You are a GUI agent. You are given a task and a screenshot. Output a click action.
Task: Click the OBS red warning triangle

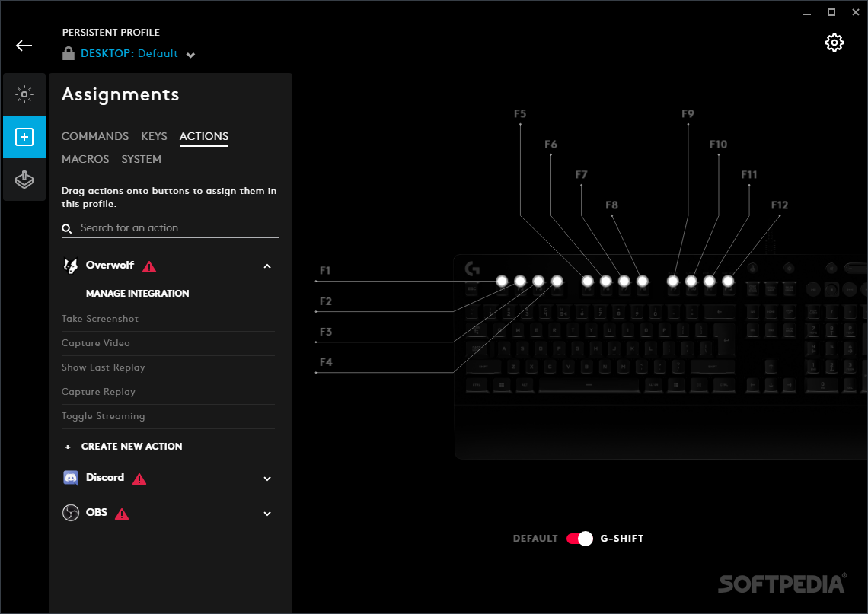click(122, 514)
